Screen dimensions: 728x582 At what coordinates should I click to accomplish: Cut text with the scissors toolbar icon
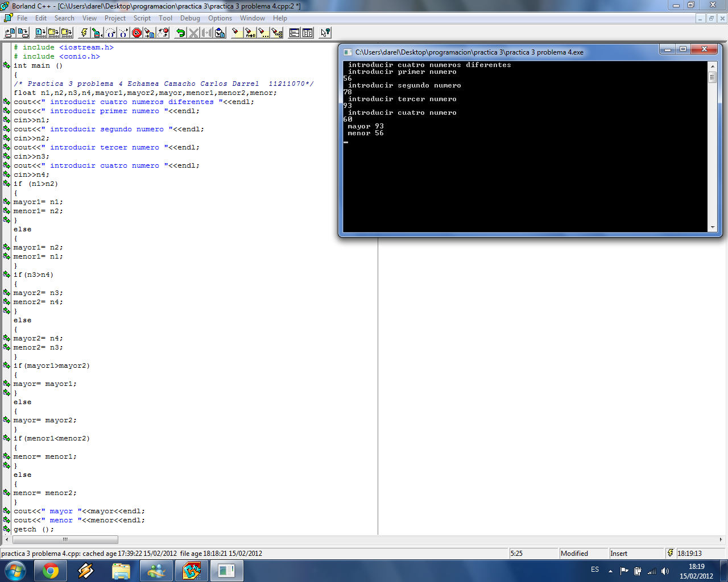click(193, 32)
